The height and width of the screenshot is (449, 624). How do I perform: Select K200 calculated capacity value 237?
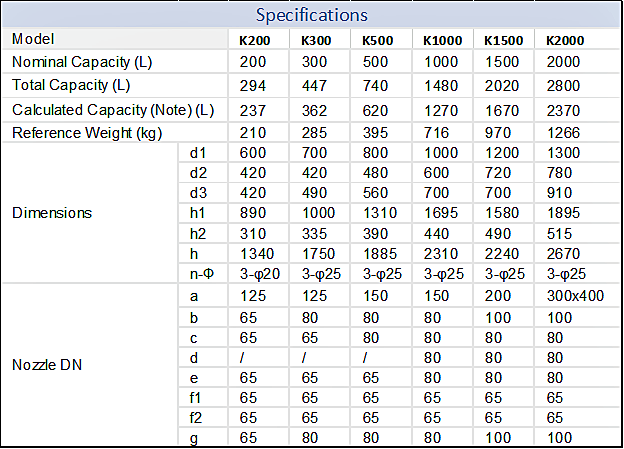point(253,111)
